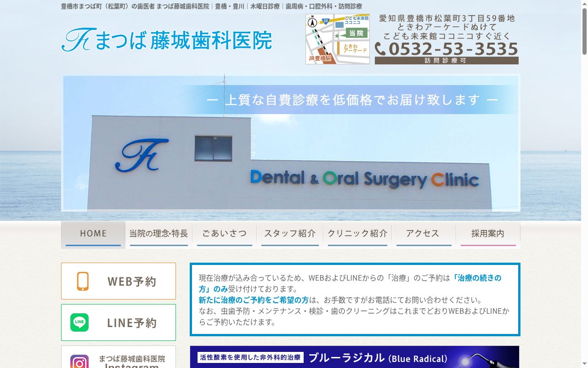Click the text ときわアーケードぬけて
This screenshot has height=368, width=588.
point(447,27)
